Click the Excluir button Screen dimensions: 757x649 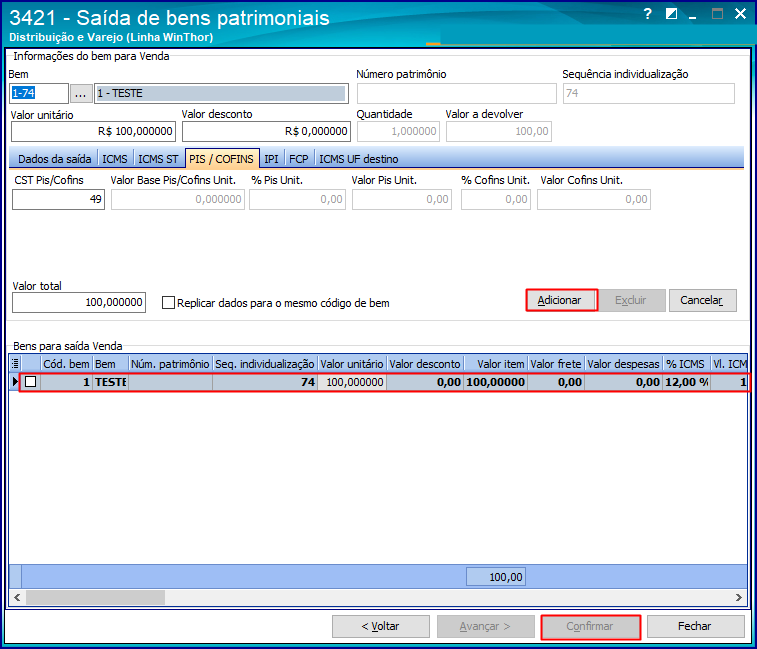point(630,300)
